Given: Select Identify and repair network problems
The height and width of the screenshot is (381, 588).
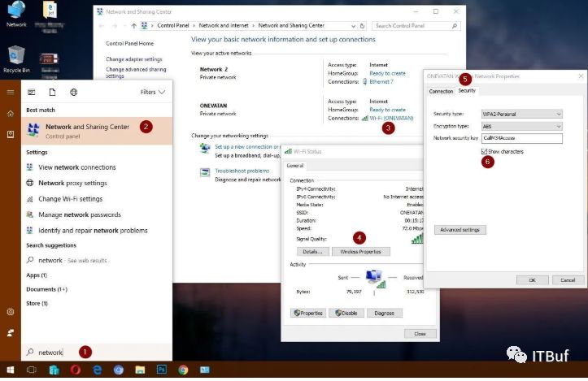Looking at the screenshot, I should (x=97, y=231).
